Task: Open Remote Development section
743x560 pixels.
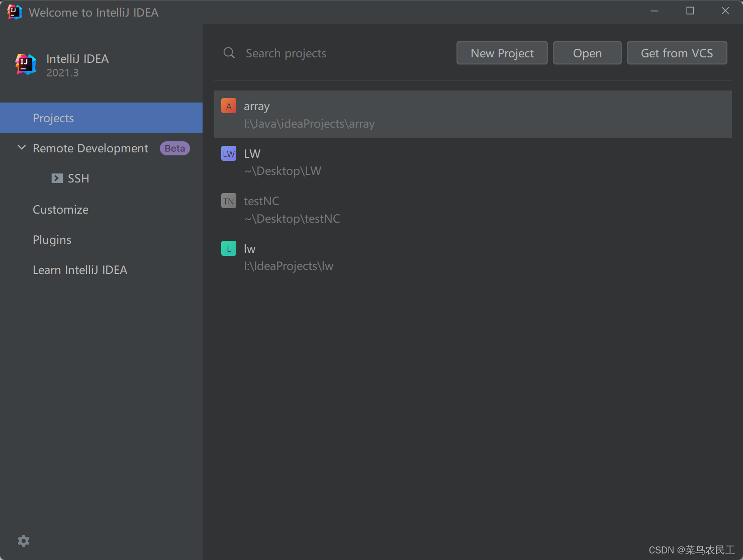Action: click(90, 148)
